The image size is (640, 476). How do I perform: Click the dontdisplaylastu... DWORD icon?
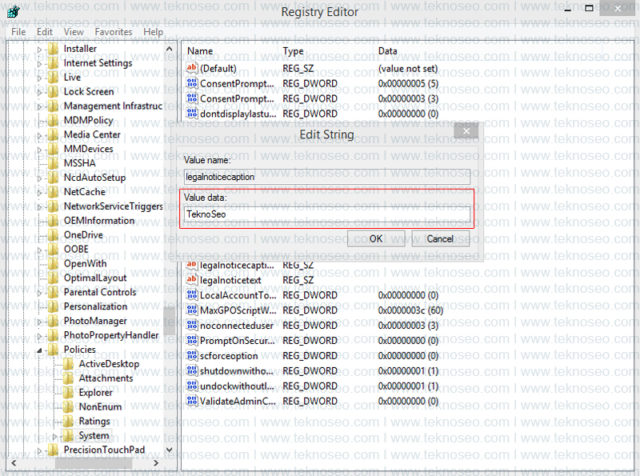[x=192, y=113]
